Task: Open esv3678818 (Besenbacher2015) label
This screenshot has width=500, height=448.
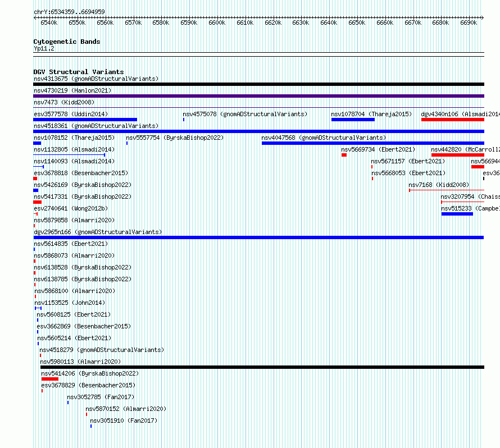Action: click(81, 173)
